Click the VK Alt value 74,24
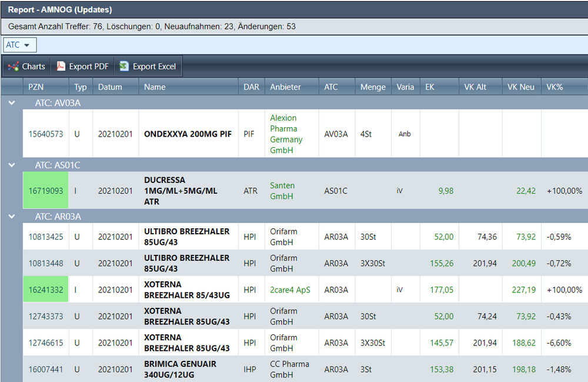This screenshot has width=588, height=382. tap(487, 316)
